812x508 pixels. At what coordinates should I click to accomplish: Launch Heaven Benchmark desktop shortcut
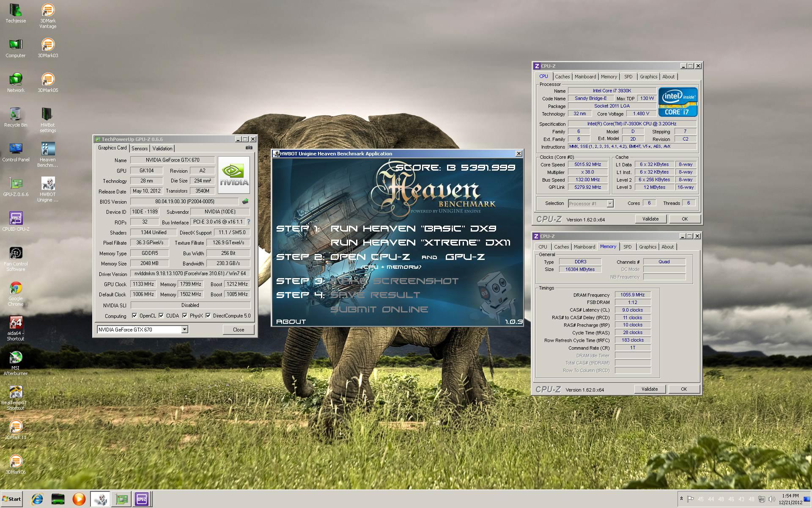point(48,155)
